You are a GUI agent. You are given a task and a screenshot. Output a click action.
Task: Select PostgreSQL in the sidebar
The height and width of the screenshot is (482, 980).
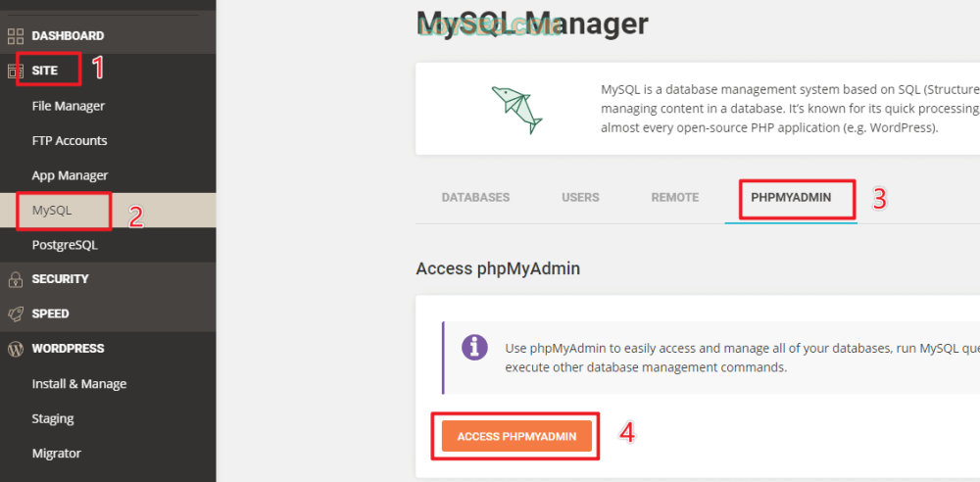(x=65, y=246)
